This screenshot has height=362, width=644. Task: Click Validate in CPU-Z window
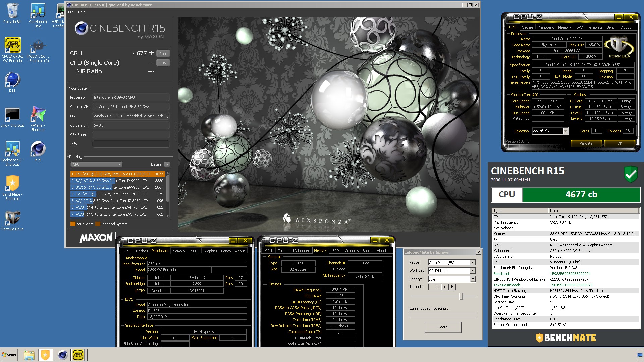click(x=586, y=143)
